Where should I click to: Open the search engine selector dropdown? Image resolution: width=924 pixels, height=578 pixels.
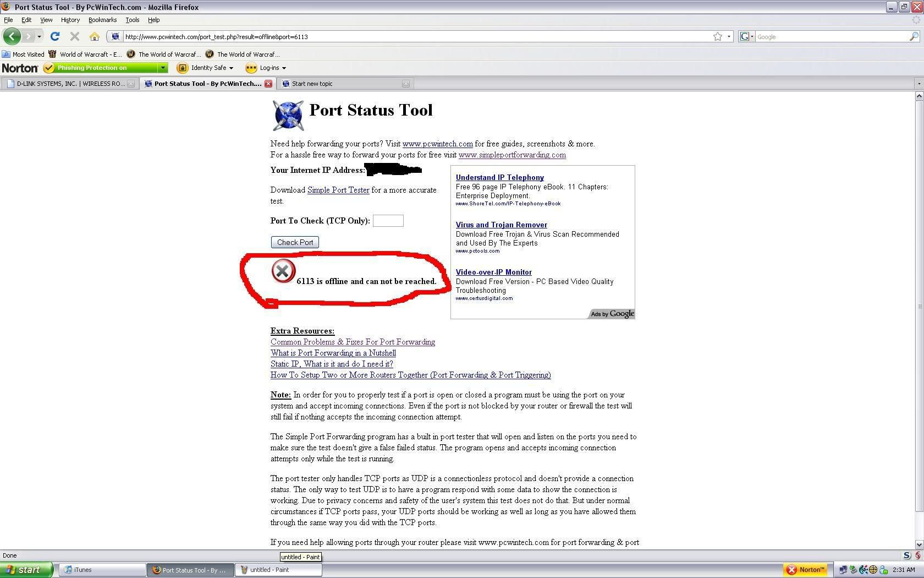[x=746, y=36]
